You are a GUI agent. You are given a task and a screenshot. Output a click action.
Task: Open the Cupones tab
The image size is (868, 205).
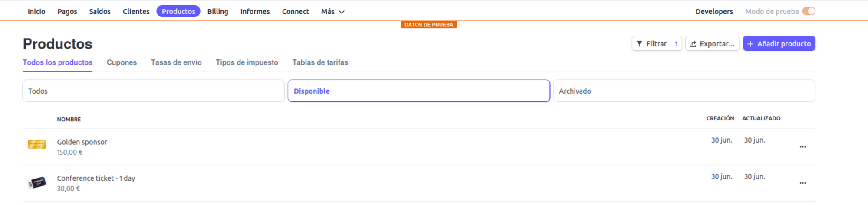122,62
